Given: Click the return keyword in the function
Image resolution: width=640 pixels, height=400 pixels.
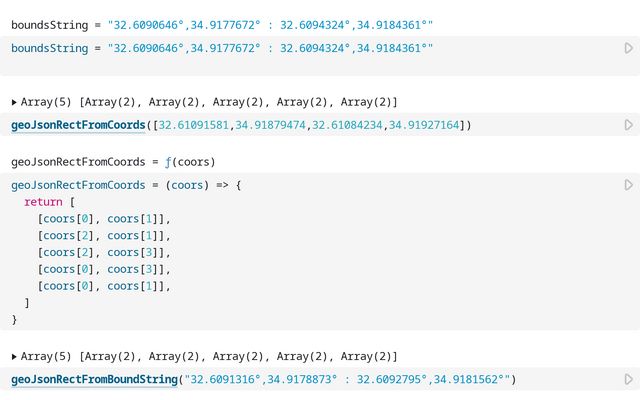Looking at the screenshot, I should point(43,202).
